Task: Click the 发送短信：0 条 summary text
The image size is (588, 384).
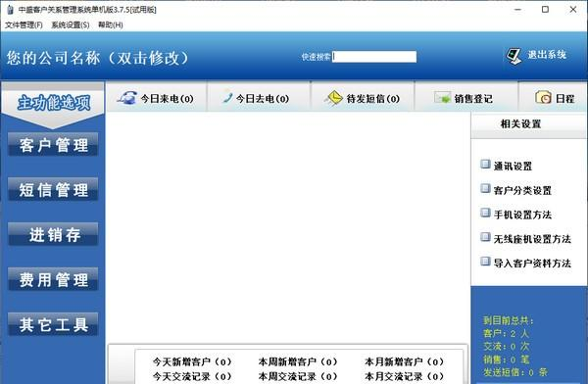Action: click(515, 372)
